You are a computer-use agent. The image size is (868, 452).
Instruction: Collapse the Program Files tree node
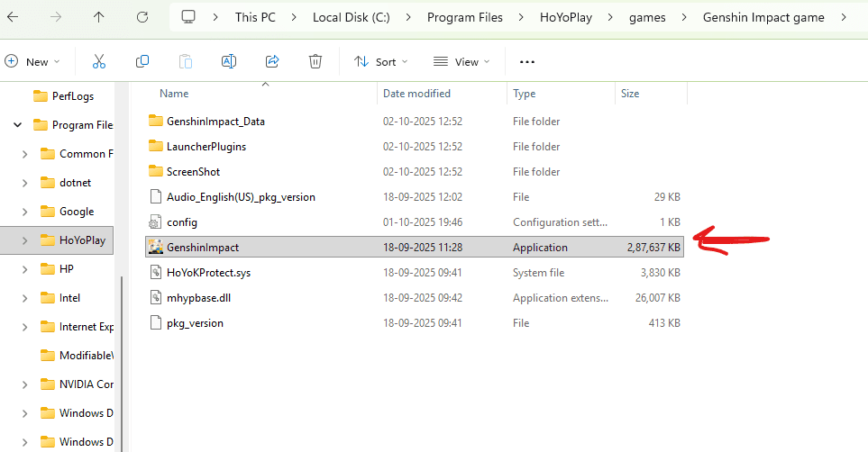18,125
